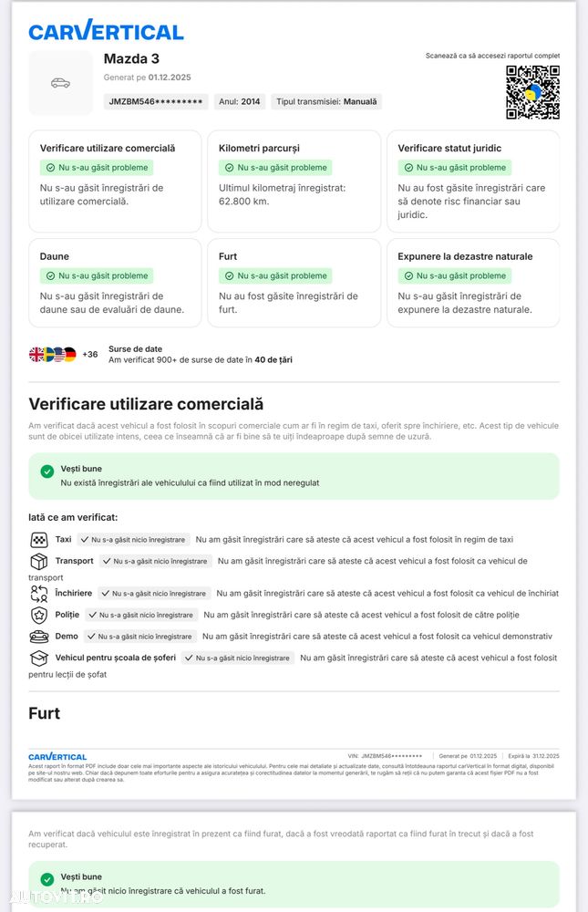This screenshot has width=588, height=912.
Task: Click the green checkmark beside first Vești bune
Action: (47, 472)
